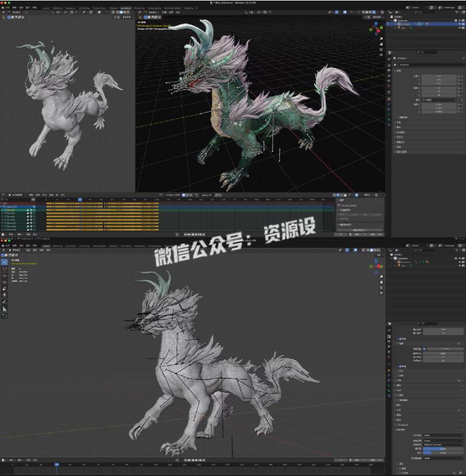Activate the 3D Cursor tool in lower toolbar
Image resolution: width=466 pixels, height=476 pixels.
[x=4, y=269]
